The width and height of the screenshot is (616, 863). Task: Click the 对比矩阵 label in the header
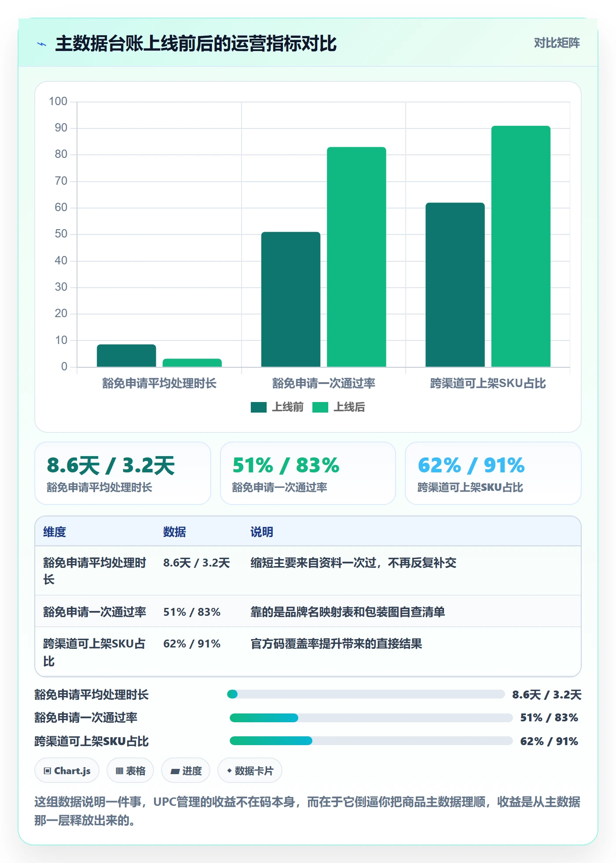coord(557,43)
